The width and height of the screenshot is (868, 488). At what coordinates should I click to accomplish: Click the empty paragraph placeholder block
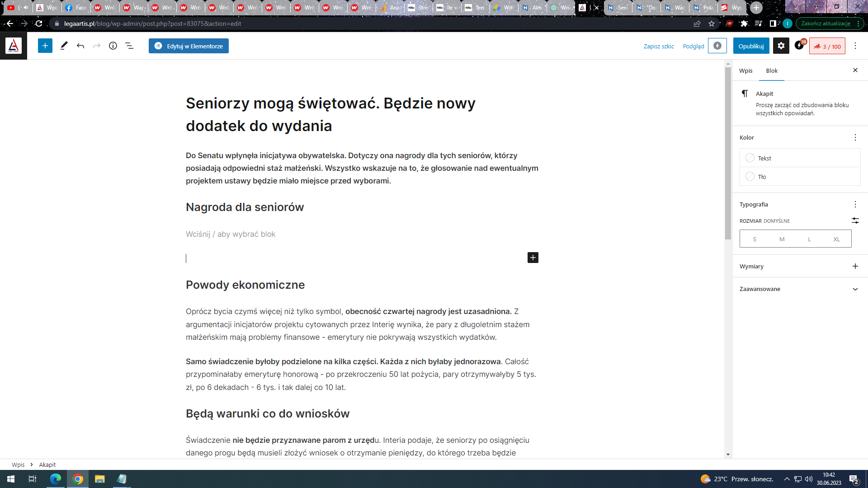tap(231, 234)
